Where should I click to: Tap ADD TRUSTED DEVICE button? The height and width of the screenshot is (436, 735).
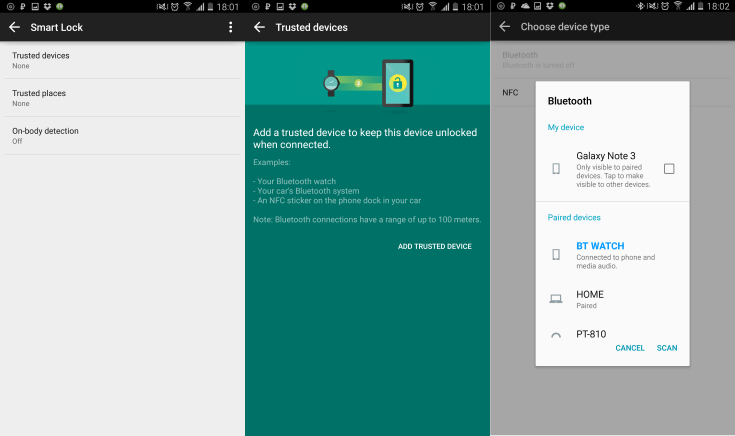pos(435,246)
